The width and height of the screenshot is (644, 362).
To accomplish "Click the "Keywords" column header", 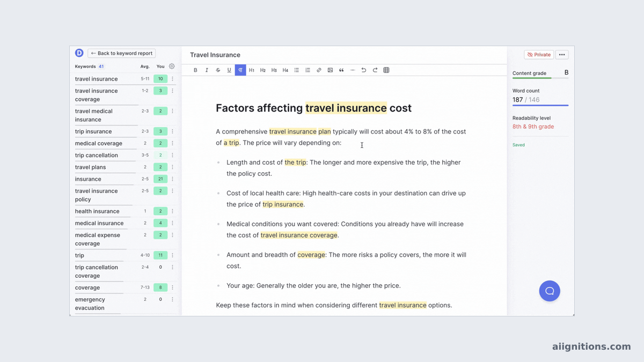I will [85, 67].
